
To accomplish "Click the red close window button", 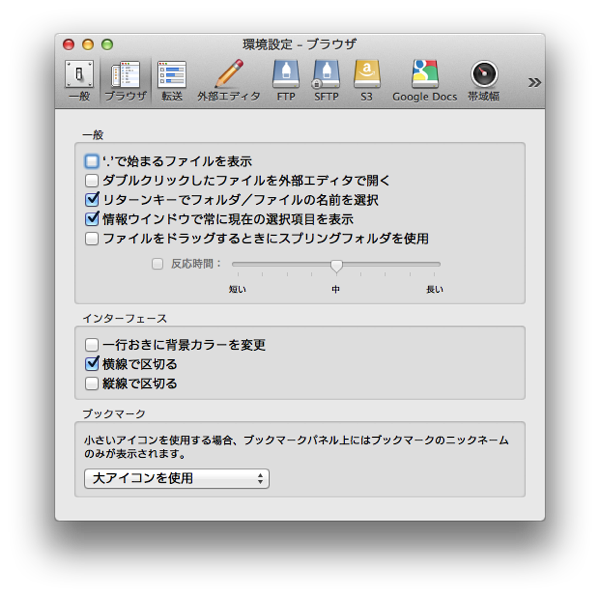I will pyautogui.click(x=68, y=44).
